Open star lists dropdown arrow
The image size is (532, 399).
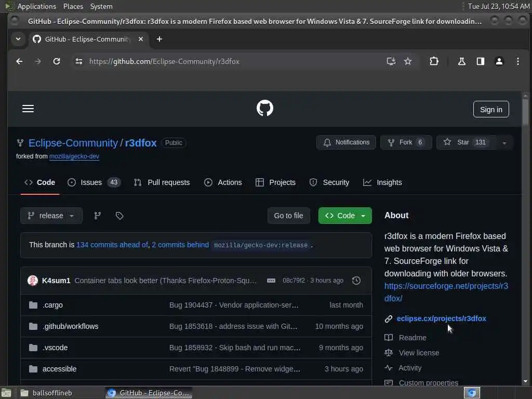(x=504, y=143)
